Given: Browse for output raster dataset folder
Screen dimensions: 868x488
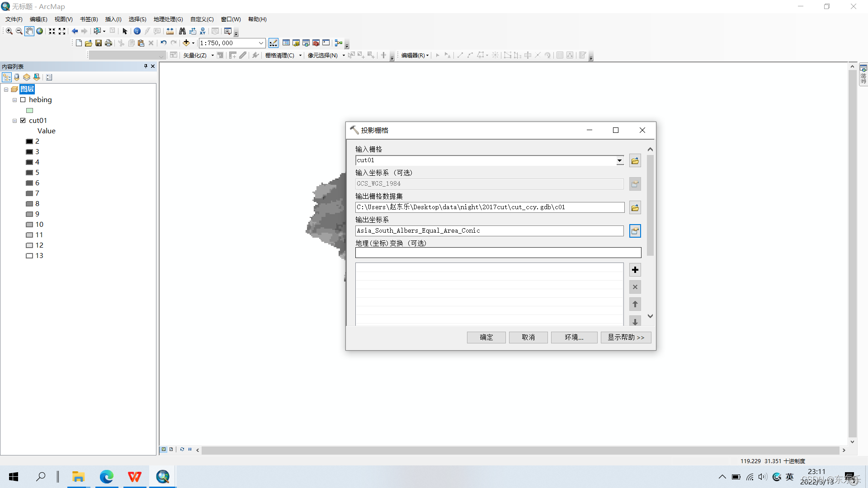Looking at the screenshot, I should (635, 207).
